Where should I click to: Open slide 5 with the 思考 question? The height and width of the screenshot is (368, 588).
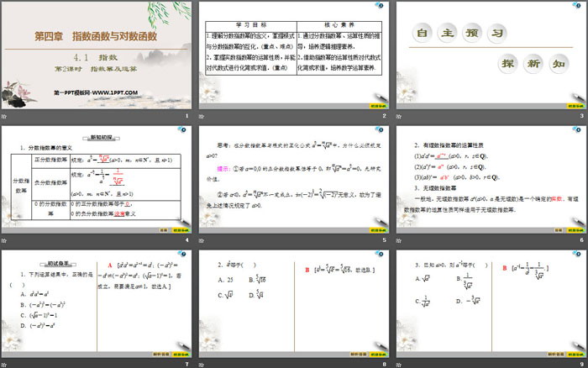click(x=292, y=178)
